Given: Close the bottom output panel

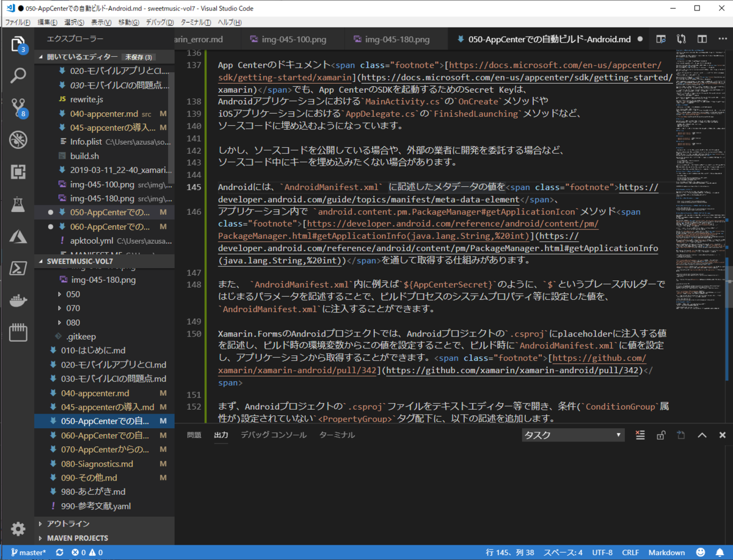Looking at the screenshot, I should 723,435.
